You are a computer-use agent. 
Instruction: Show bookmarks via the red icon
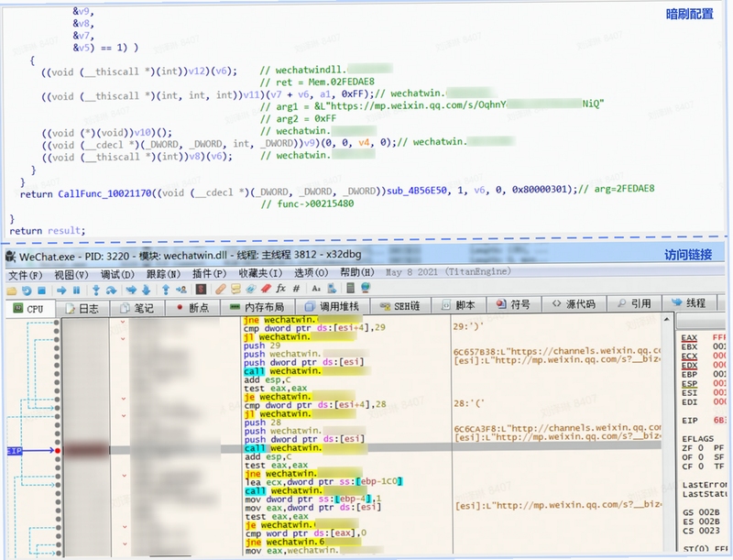click(266, 290)
